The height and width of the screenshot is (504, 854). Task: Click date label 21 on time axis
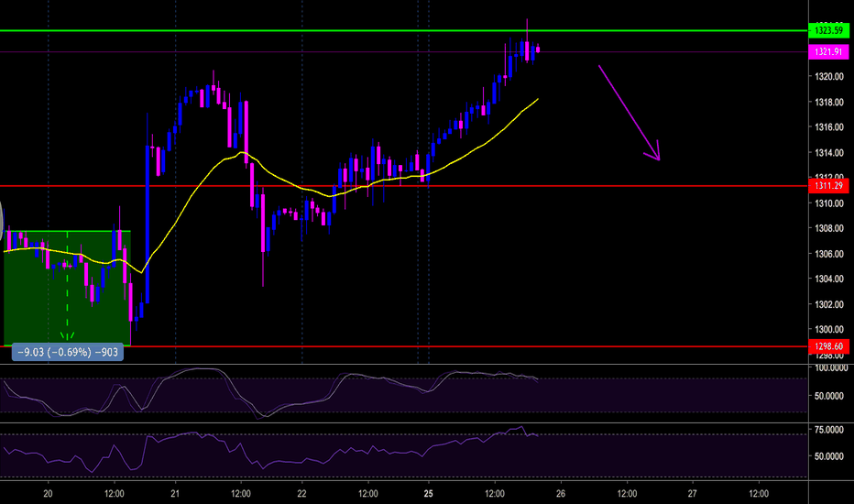175,494
